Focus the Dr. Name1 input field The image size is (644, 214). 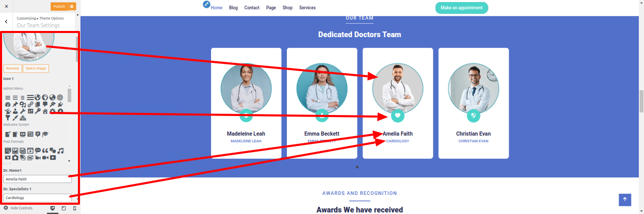pos(37,179)
